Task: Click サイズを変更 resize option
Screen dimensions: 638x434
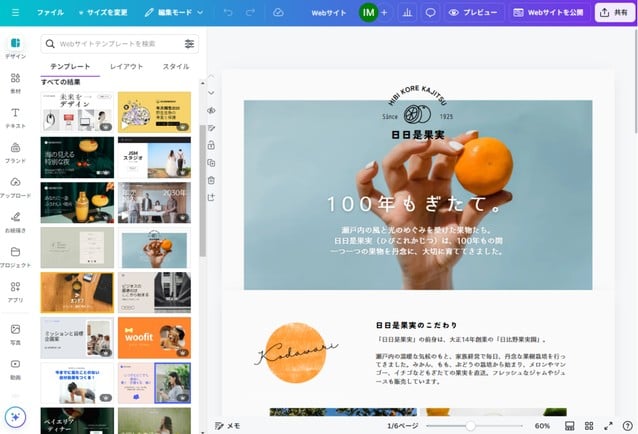Action: pos(103,13)
